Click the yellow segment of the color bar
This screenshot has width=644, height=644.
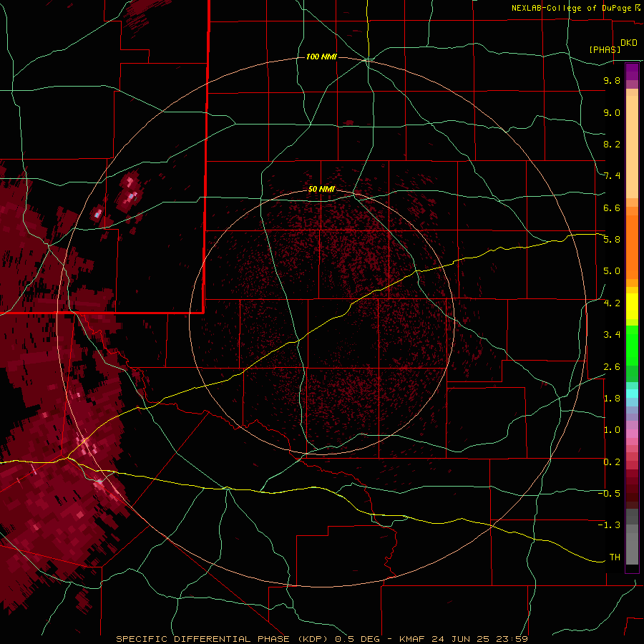[632, 306]
